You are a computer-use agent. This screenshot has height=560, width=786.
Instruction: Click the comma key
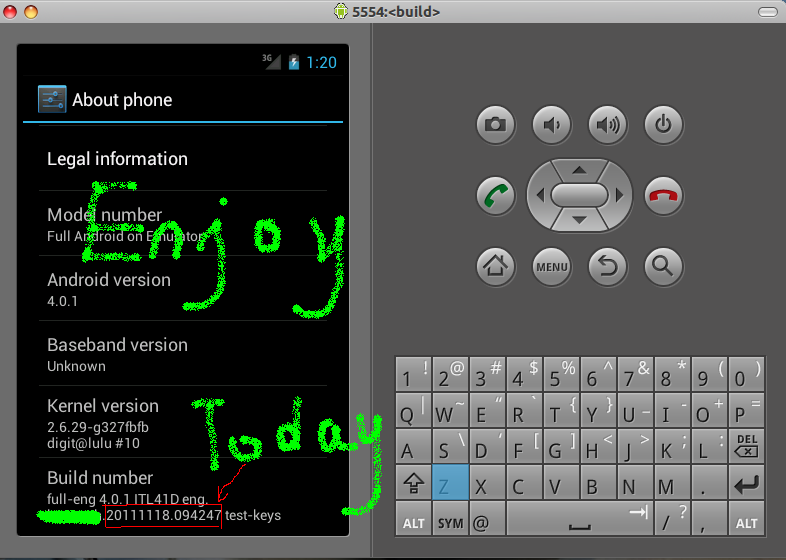709,519
